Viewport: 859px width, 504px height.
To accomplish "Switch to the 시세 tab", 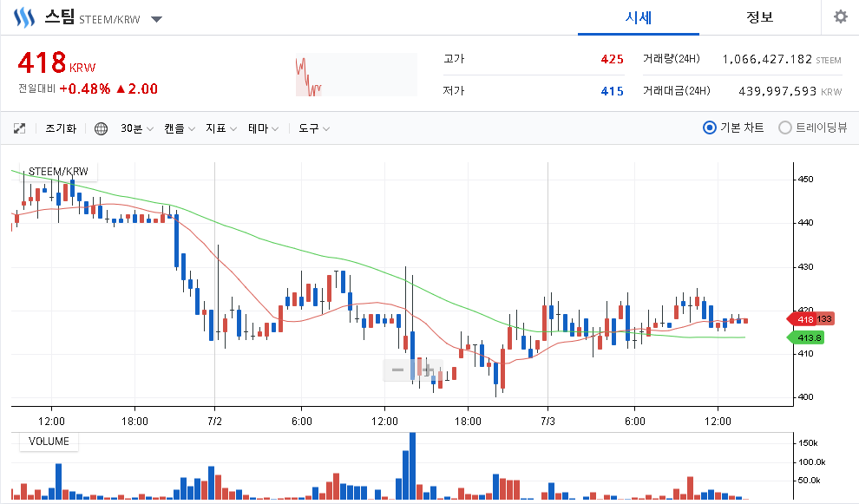I will (639, 17).
